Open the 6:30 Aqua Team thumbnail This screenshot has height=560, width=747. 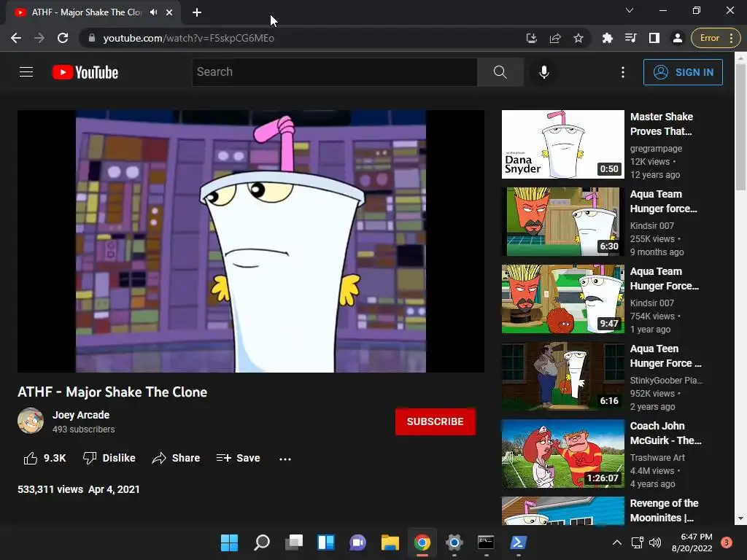562,222
